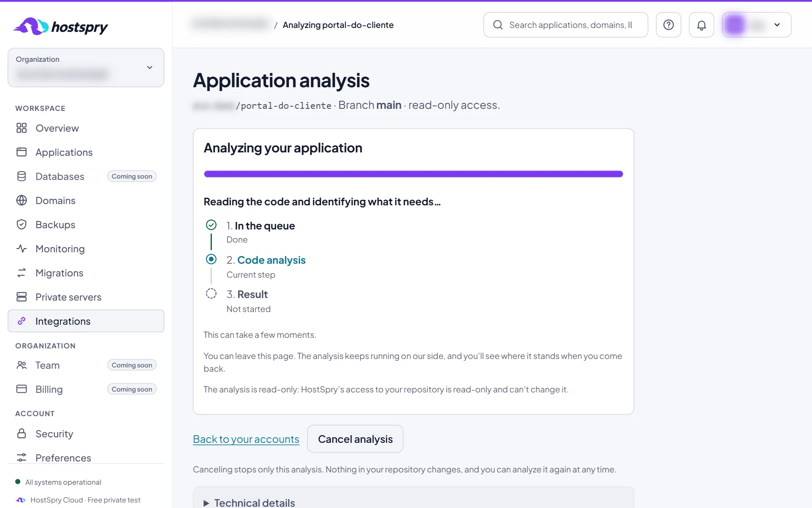Click the search magnifier icon
Viewport: 812px width, 508px height.
498,25
